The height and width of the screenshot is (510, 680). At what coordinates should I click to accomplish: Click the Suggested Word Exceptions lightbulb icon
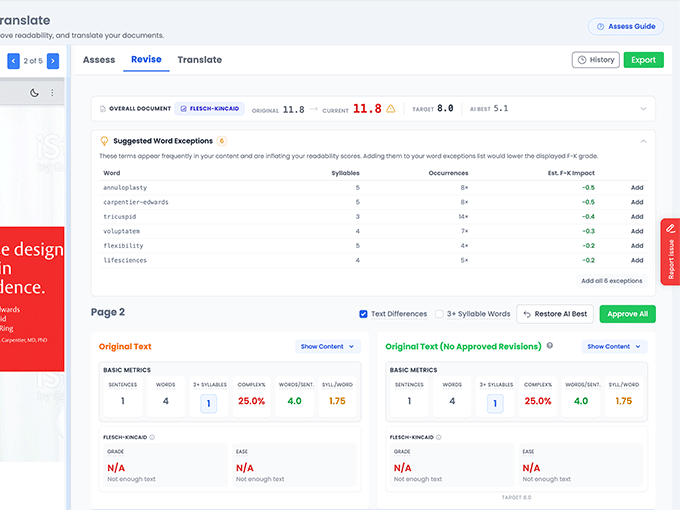click(x=104, y=141)
